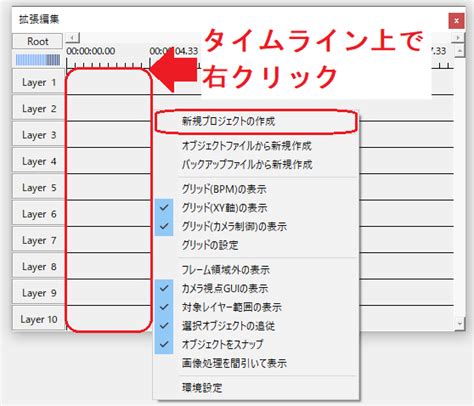Click the timeline scroll right arrow

[458, 38]
